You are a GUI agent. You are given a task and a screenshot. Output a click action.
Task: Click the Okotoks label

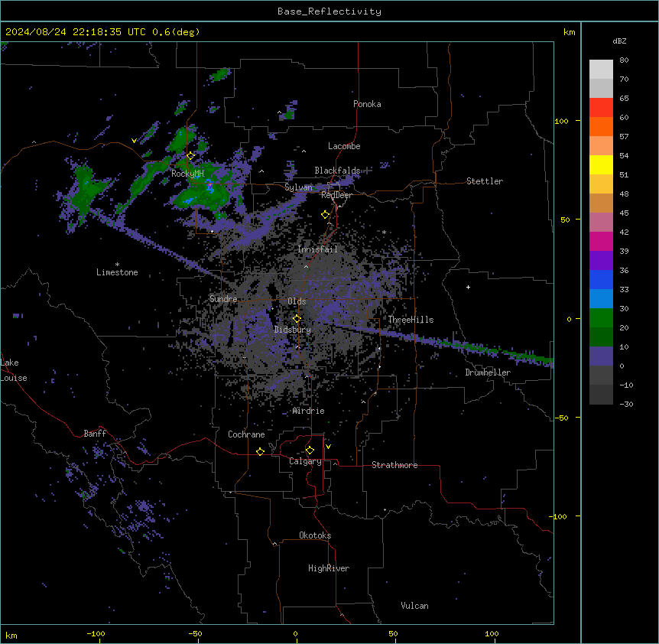pos(315,535)
